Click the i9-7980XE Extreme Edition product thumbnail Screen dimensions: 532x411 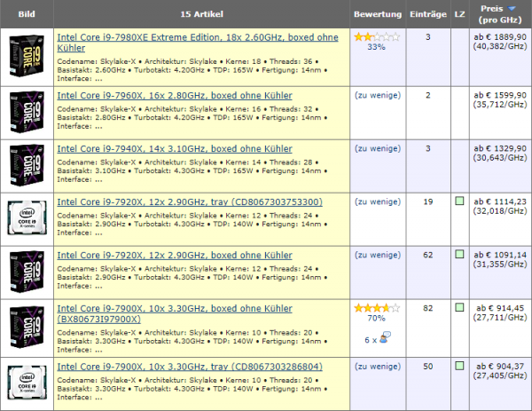point(26,55)
